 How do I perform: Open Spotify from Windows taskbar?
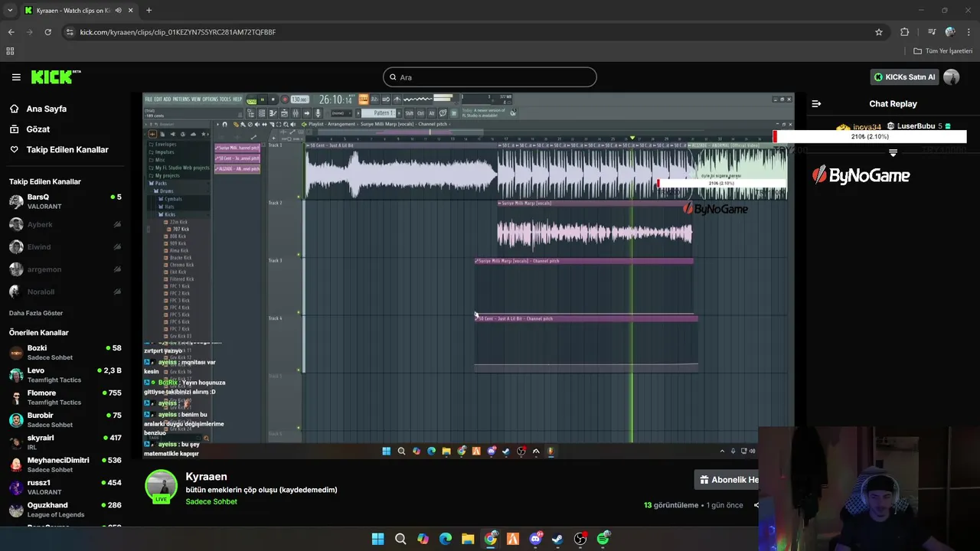(x=603, y=539)
